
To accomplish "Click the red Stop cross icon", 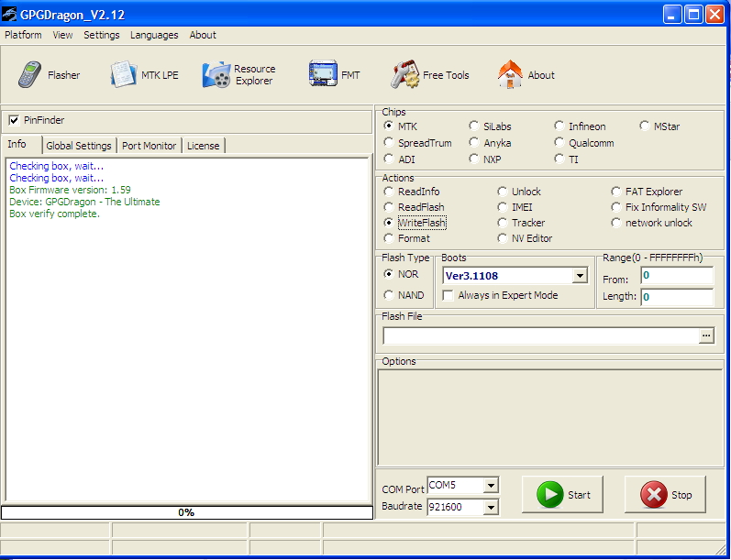I will point(654,494).
